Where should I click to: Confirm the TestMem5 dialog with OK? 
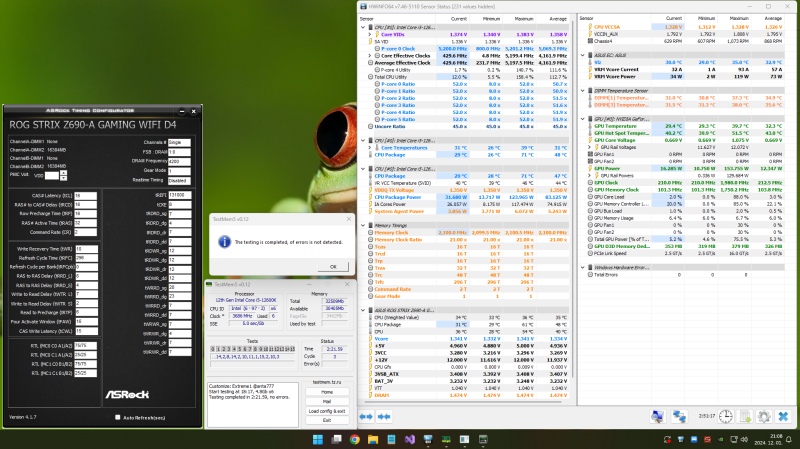[x=333, y=266]
